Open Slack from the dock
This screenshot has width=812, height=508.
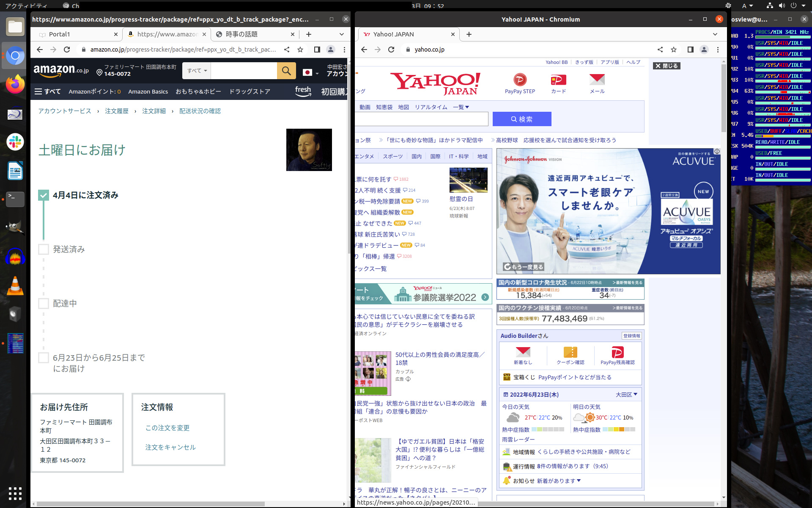[x=15, y=142]
